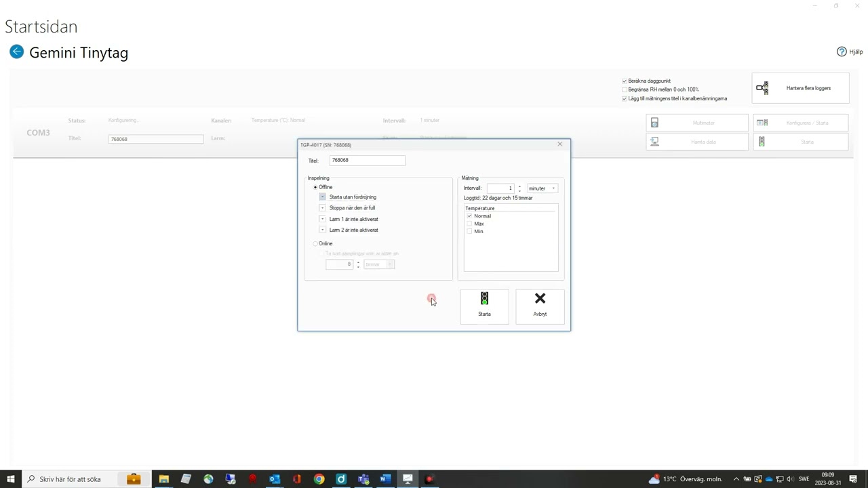Screen dimensions: 868x488
Task: Decrease the Intervall value with down arrow
Action: coord(519,190)
